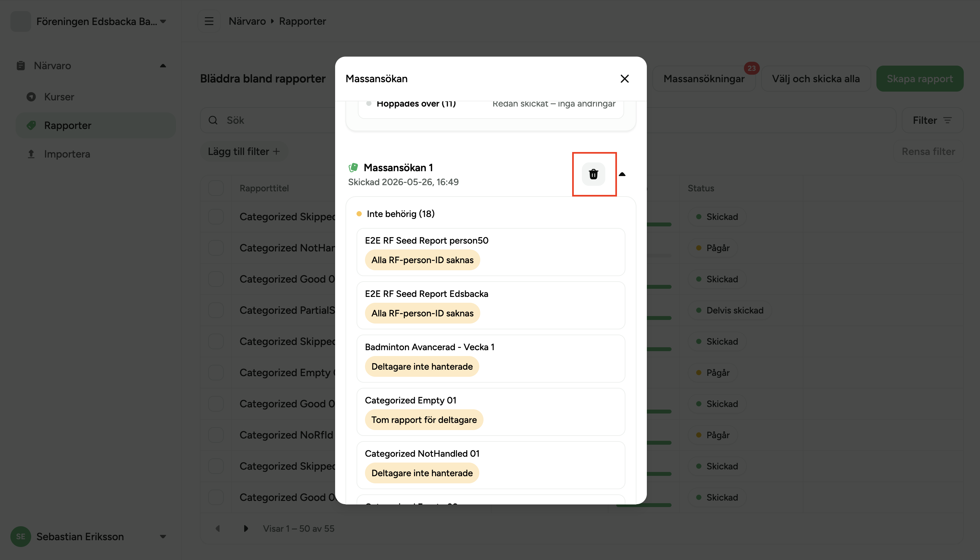Click the search magnifier icon
The image size is (980, 560).
[x=213, y=121]
